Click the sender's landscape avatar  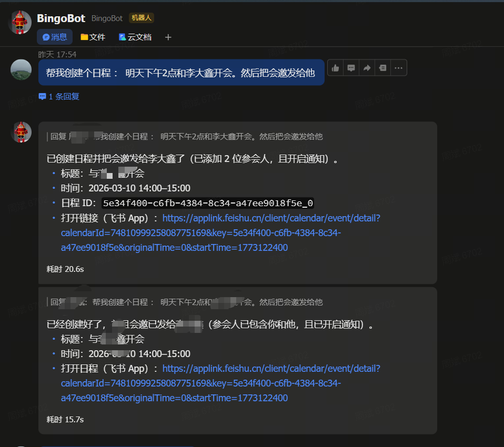click(21, 69)
